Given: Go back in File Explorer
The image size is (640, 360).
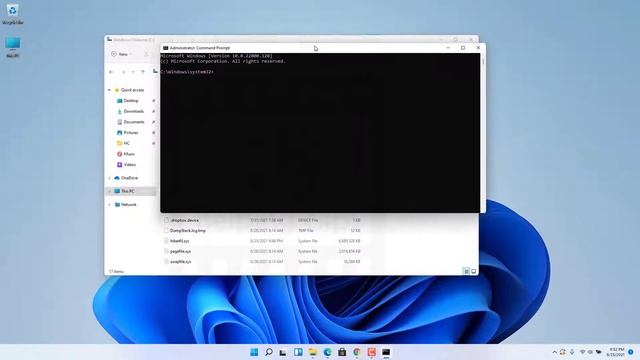Looking at the screenshot, I should (x=111, y=72).
